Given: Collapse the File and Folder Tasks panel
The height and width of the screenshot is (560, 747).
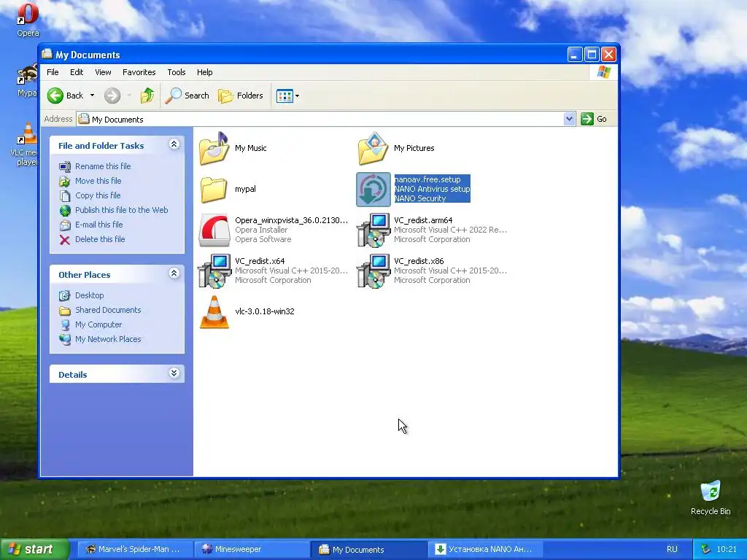Looking at the screenshot, I should 174,144.
